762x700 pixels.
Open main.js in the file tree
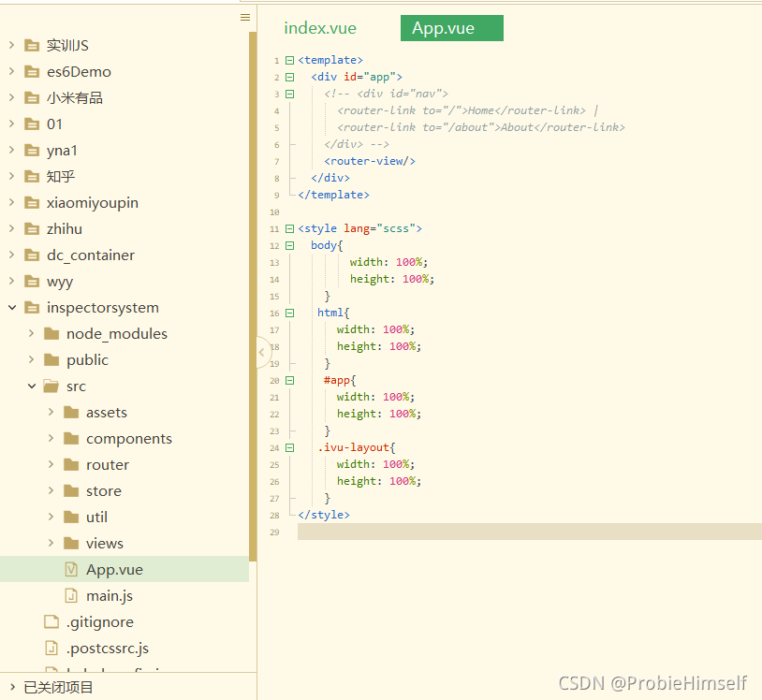pos(110,596)
